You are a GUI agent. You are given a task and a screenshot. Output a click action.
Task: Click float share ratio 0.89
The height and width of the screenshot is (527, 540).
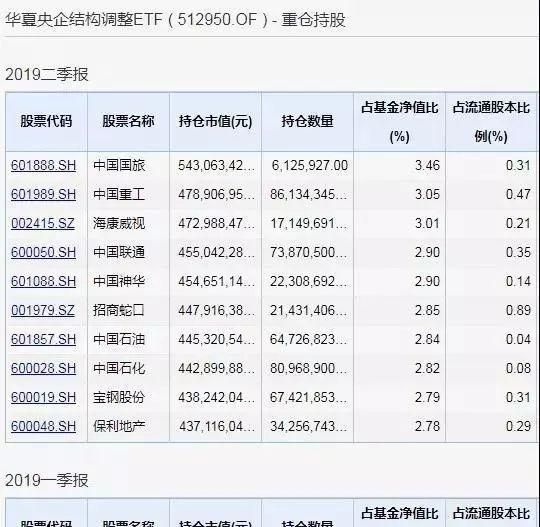518,310
